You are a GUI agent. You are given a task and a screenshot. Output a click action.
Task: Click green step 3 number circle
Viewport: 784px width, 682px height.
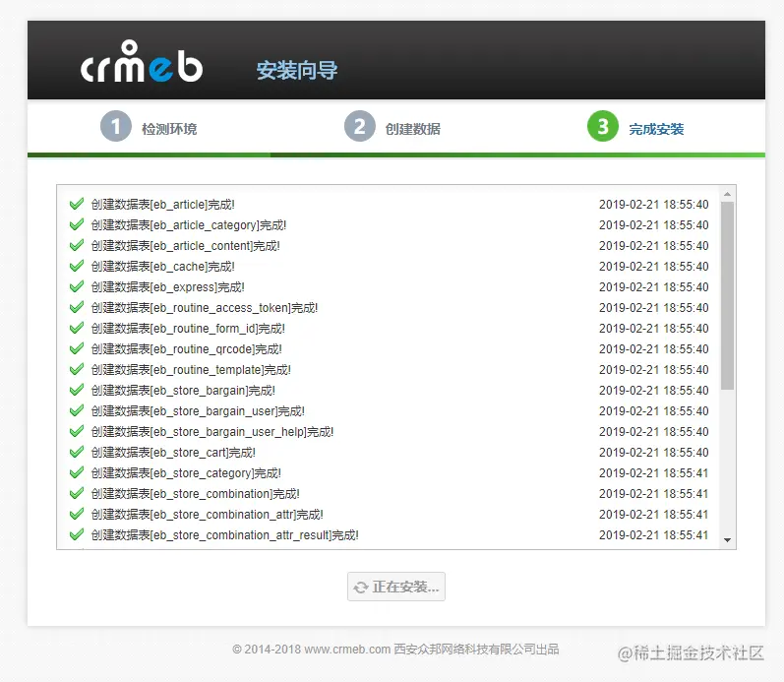603,126
